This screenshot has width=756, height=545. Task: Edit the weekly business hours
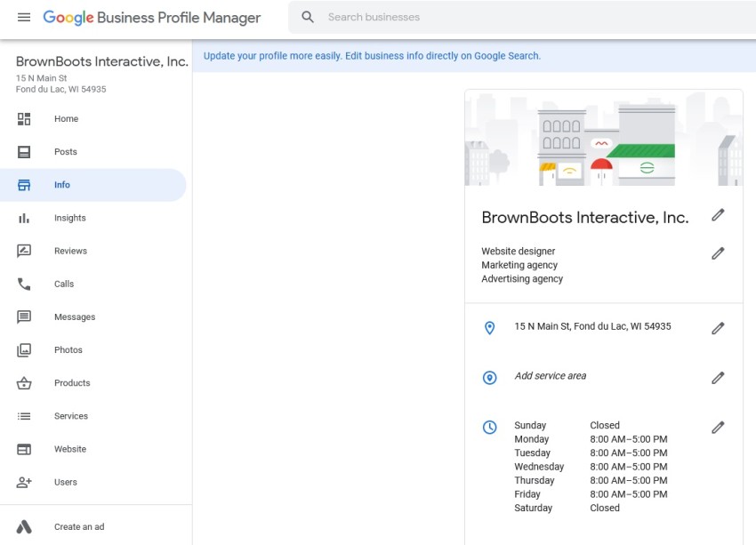(718, 428)
